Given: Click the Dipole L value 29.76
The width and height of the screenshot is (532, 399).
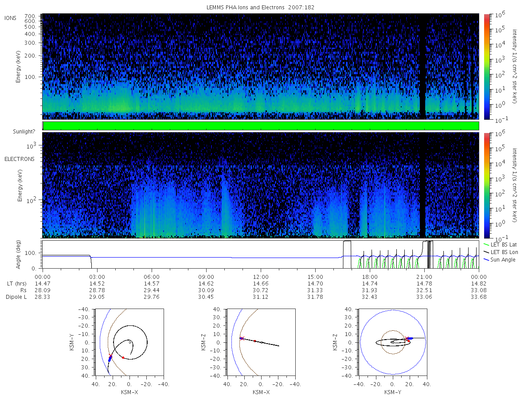Looking at the screenshot, I should pos(152,297).
